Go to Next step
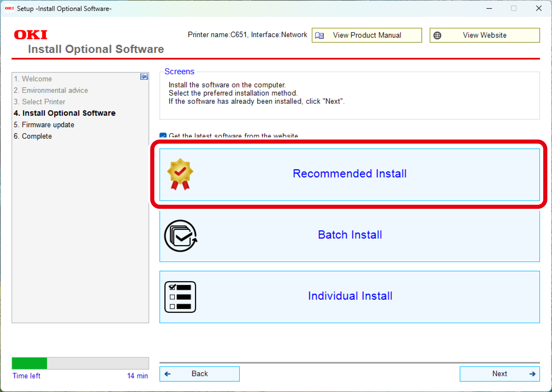Image resolution: width=552 pixels, height=392 pixels. coord(500,374)
